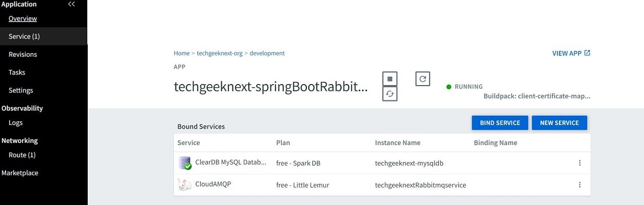Open techgeeknext-org breadcrumb link

click(220, 53)
